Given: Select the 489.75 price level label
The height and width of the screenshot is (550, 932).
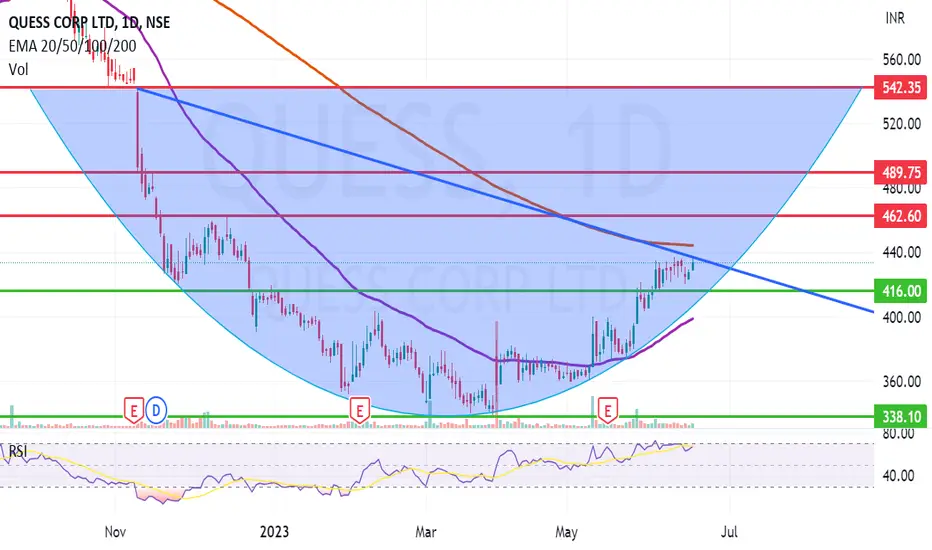Looking at the screenshot, I should (x=900, y=172).
